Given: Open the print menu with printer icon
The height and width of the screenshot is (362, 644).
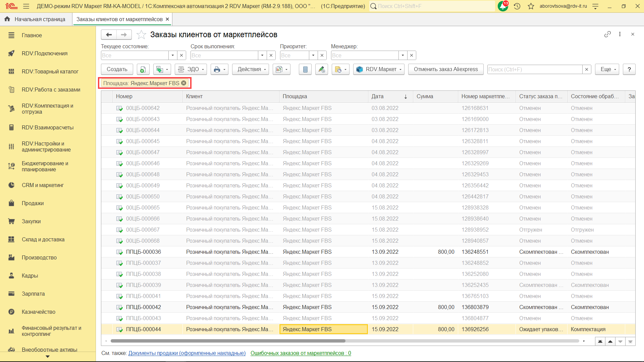Looking at the screenshot, I should [219, 69].
